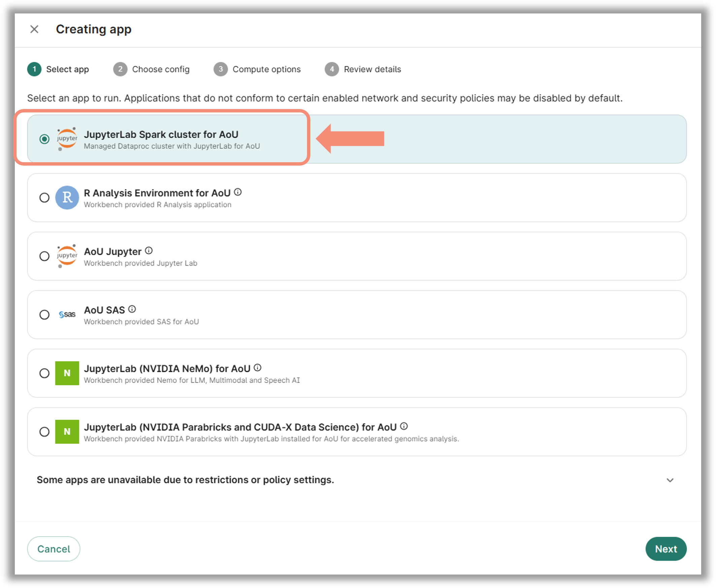Click Jupyter logo of Spark cluster option
This screenshot has height=588, width=716.
click(67, 139)
